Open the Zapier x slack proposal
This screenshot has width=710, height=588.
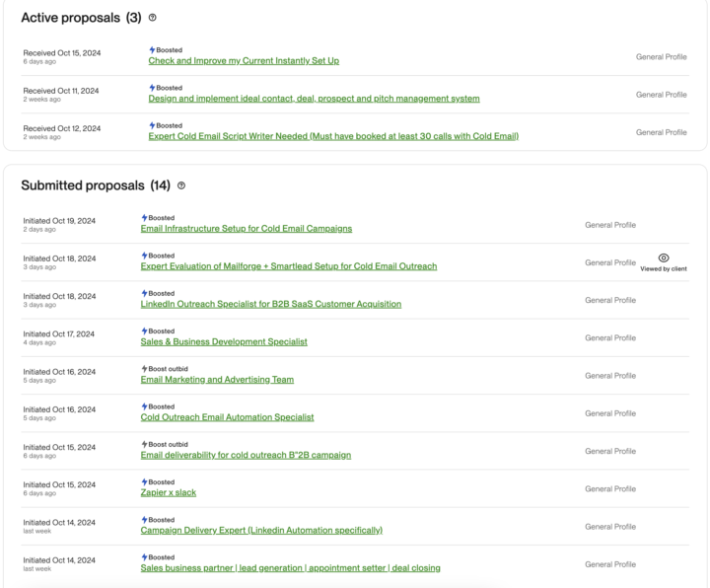point(168,493)
